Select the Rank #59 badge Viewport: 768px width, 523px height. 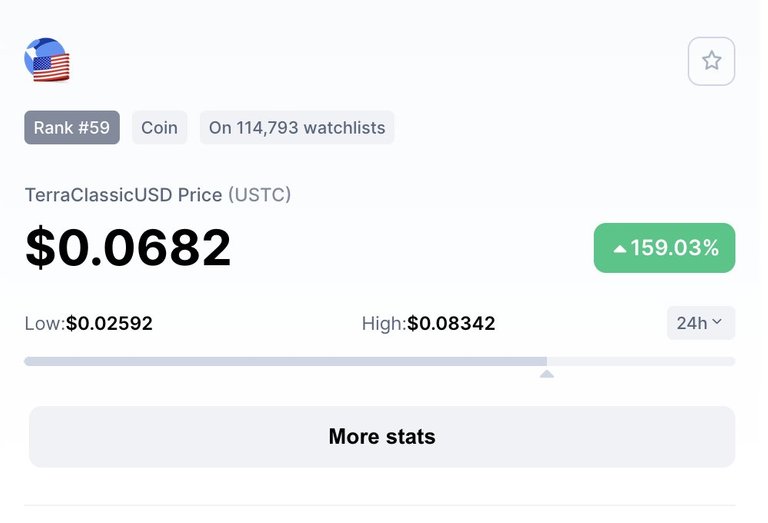pyautogui.click(x=72, y=127)
